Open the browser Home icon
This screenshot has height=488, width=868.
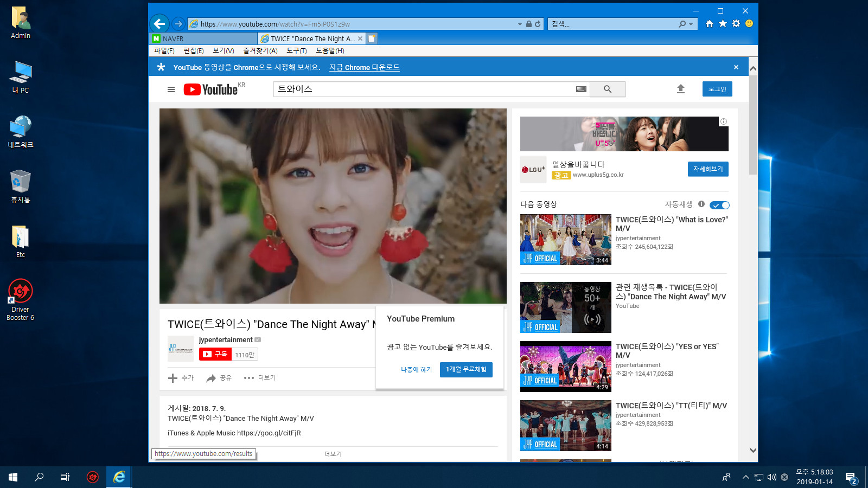point(710,23)
